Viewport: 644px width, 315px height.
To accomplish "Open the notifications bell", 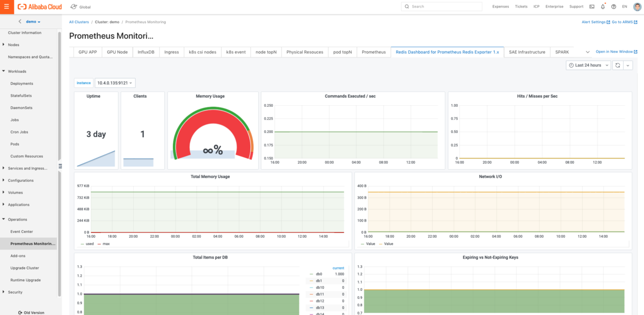I will click(x=603, y=6).
